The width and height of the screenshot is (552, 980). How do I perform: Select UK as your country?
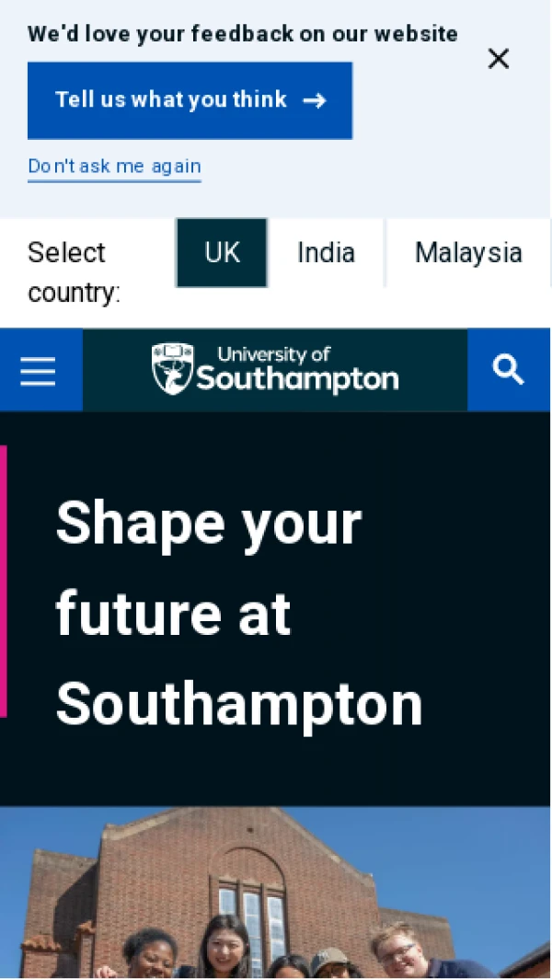coord(221,252)
